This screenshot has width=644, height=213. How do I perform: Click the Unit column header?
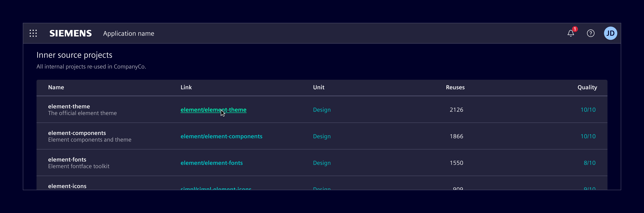coord(318,87)
